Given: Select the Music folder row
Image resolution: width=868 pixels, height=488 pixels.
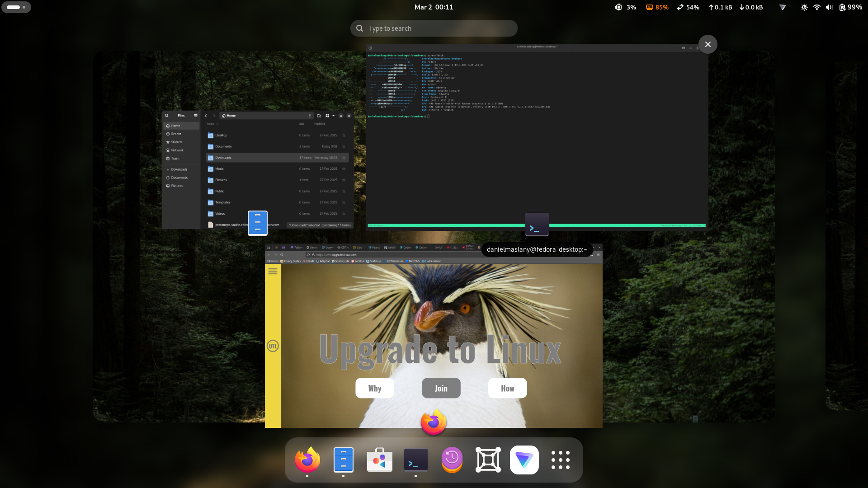Looking at the screenshot, I should [x=277, y=169].
